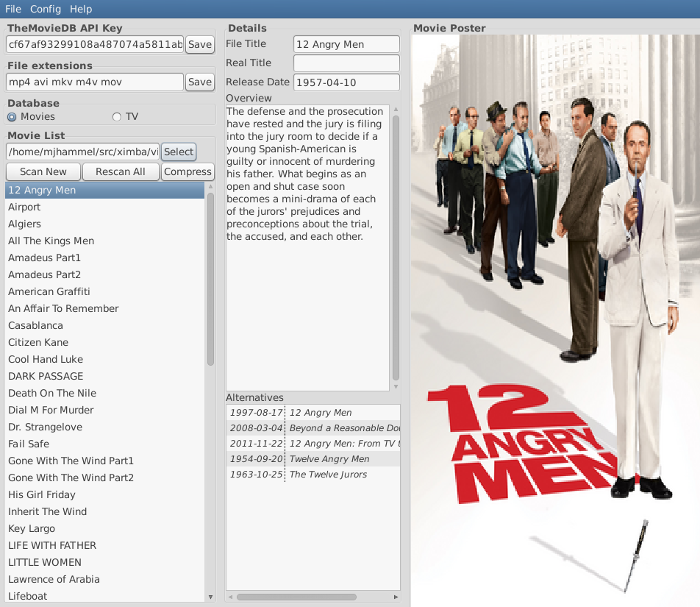Screen dimensions: 700x607
Task: Click movie list scrollbar down arrow
Action: (211, 597)
